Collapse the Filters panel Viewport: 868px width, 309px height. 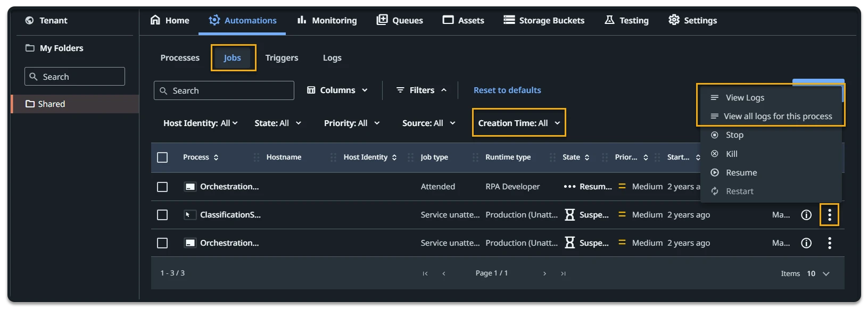[x=422, y=90]
